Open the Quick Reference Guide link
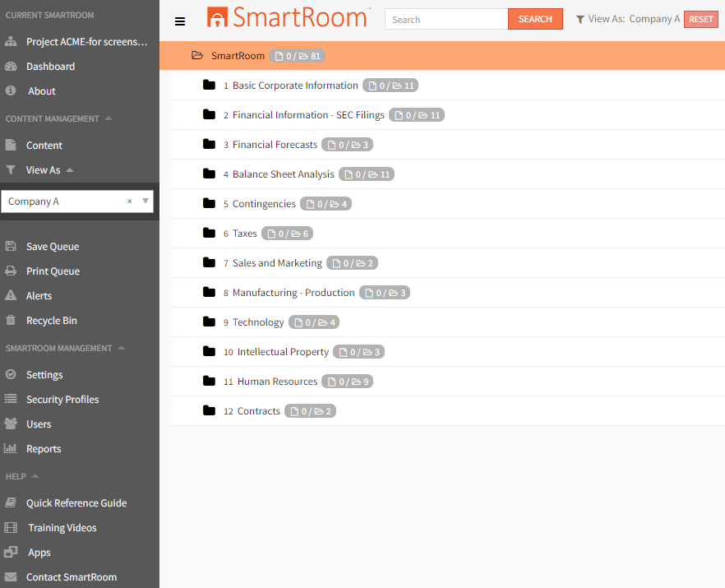725x588 pixels. coord(76,502)
